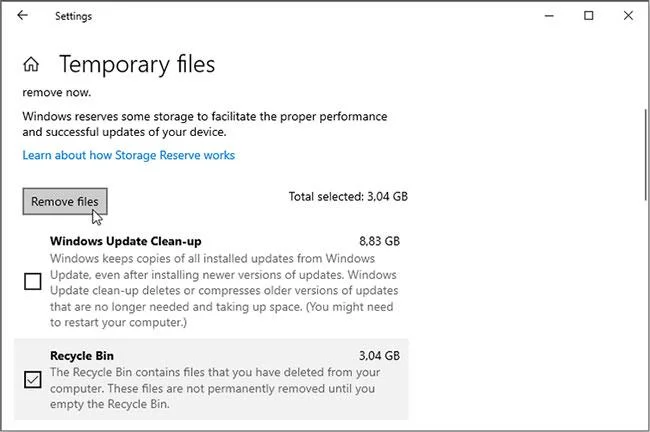Tick the Windows Update Clean-up checkbox

click(33, 281)
